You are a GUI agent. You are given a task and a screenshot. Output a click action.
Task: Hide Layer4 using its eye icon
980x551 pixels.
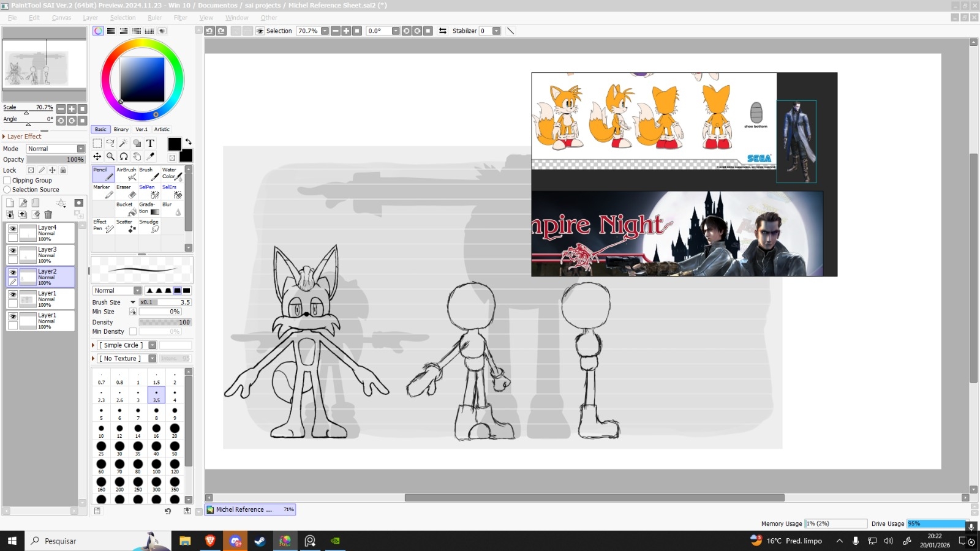coord(13,228)
